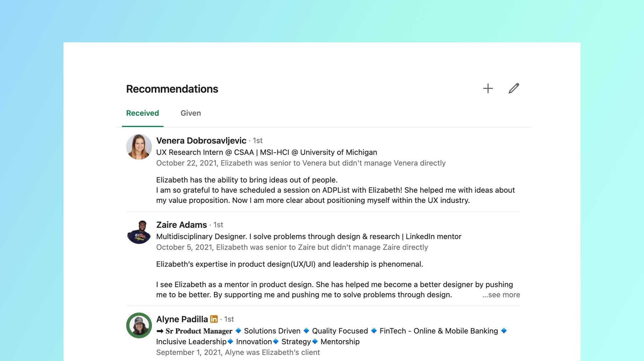The height and width of the screenshot is (361, 644).
Task: Switch to the Given tab
Action: click(191, 113)
